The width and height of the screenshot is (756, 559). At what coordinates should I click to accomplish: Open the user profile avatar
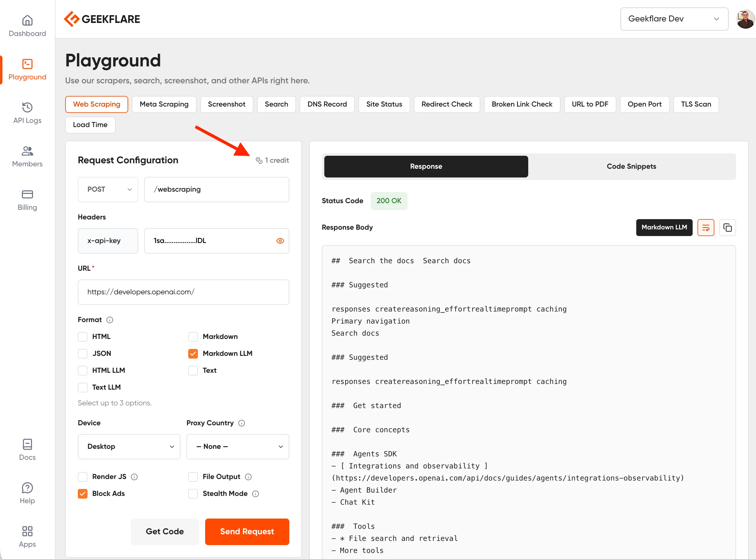tap(745, 19)
